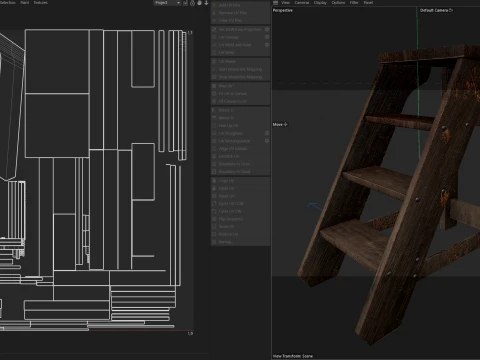Open the viewport Panel menu
The height and width of the screenshot is (360, 480).
point(368,3)
